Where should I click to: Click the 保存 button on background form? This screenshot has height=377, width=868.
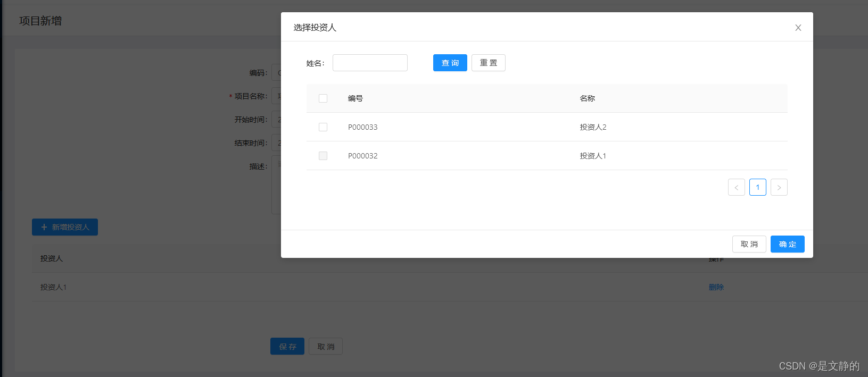point(287,346)
